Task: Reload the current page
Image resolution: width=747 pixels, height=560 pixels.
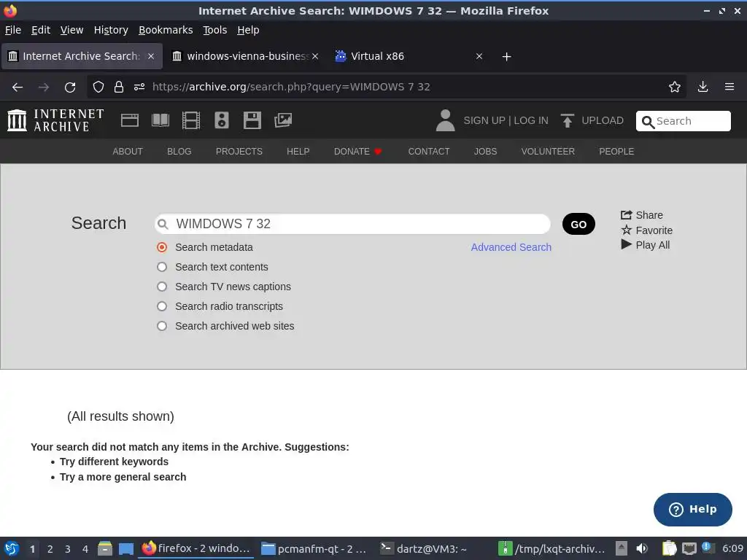Action: coord(70,87)
